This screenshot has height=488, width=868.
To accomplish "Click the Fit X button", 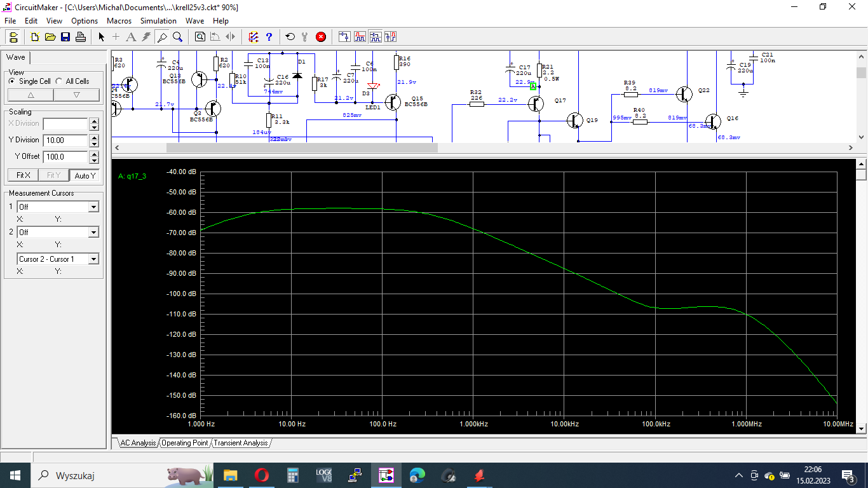I will 23,175.
